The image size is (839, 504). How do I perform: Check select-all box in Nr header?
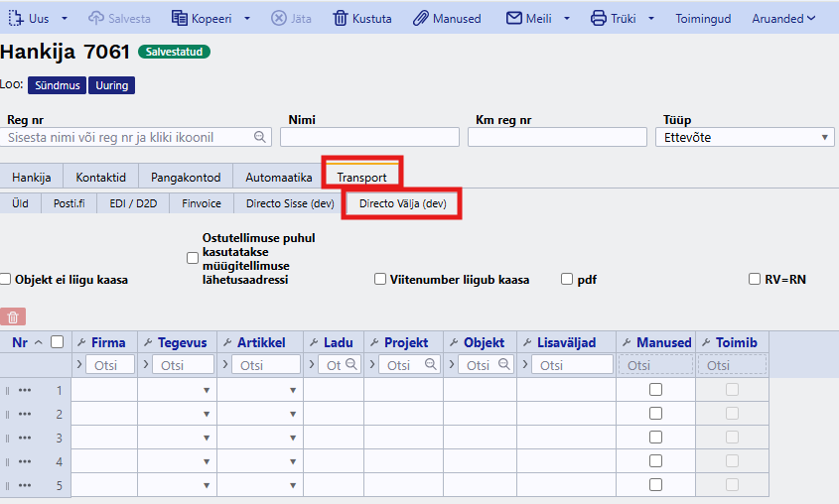click(x=57, y=342)
